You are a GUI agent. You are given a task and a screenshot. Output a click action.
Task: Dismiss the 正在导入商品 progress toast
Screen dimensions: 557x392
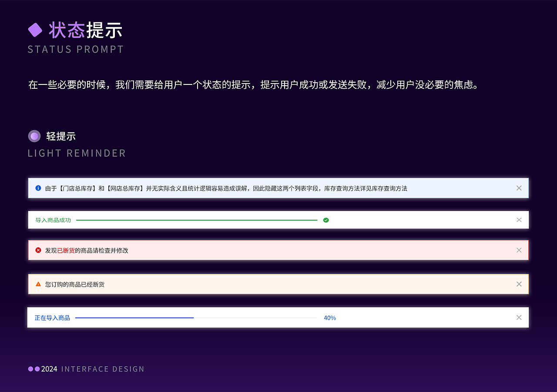click(x=519, y=317)
